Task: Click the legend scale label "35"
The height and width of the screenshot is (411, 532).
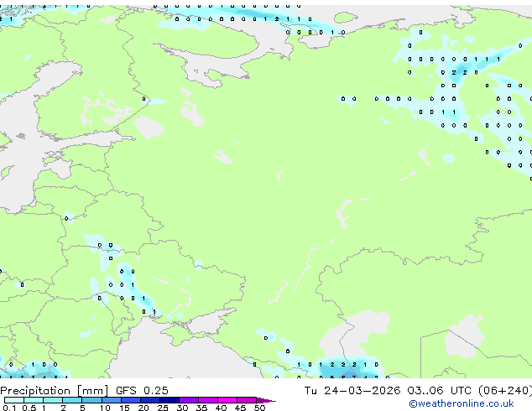Action: click(201, 408)
